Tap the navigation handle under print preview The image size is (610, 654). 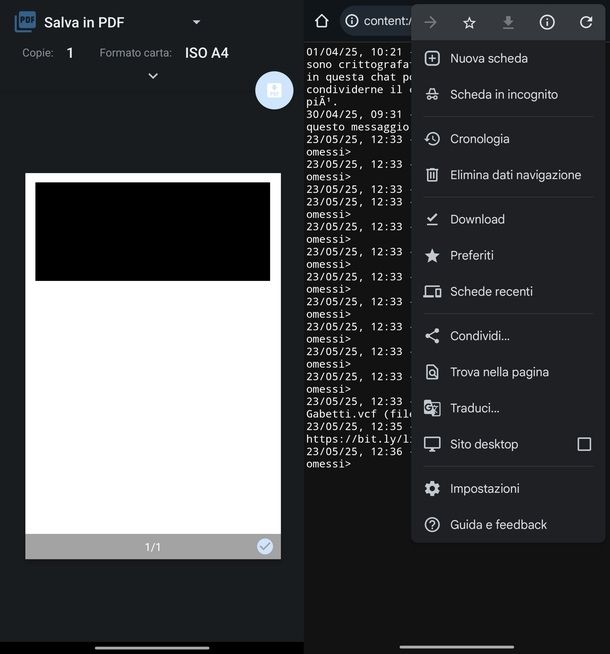click(152, 648)
